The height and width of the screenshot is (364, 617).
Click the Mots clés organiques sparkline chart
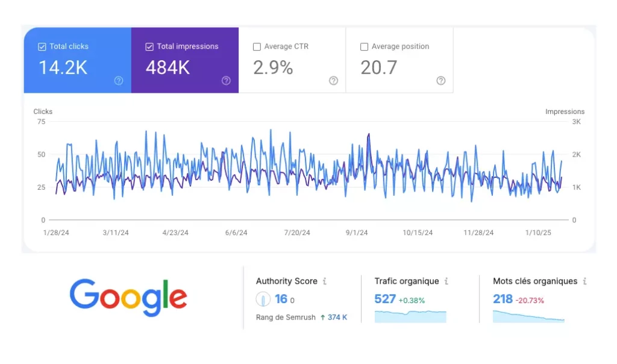click(528, 317)
